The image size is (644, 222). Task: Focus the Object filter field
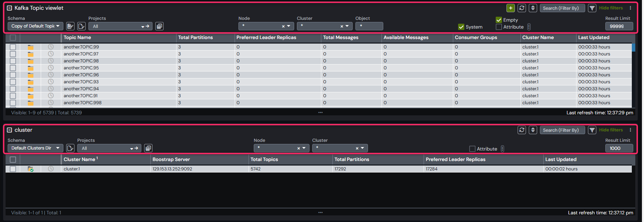pyautogui.click(x=369, y=26)
